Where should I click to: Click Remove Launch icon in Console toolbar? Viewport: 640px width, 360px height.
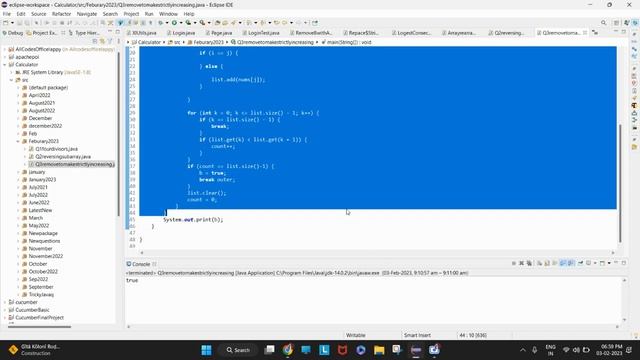coord(522,263)
